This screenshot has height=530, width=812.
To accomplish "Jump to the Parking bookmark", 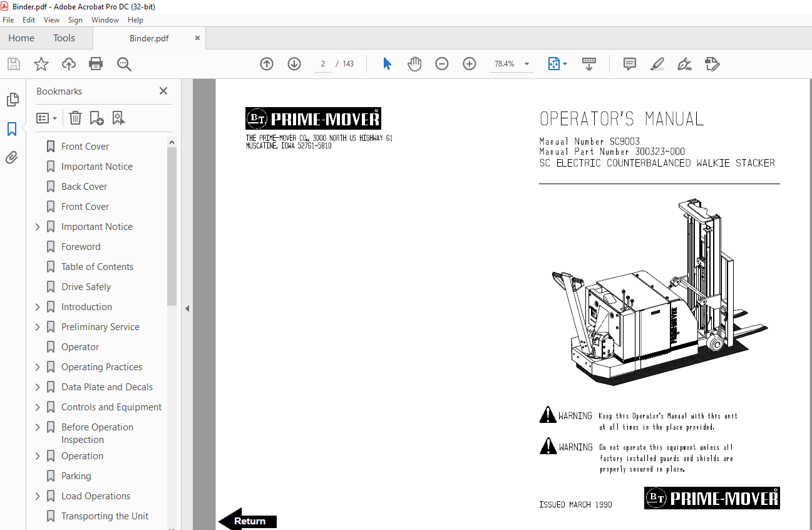I will click(x=76, y=476).
